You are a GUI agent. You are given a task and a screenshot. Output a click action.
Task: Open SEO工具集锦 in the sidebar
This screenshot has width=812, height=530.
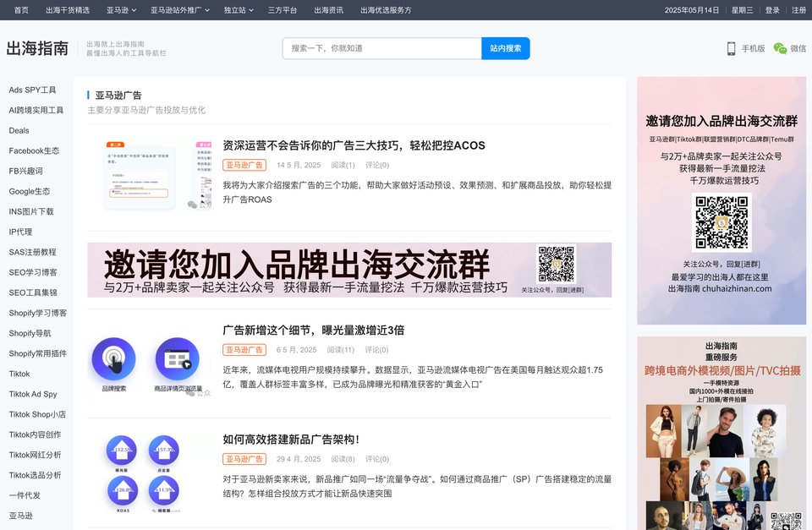[x=33, y=292]
